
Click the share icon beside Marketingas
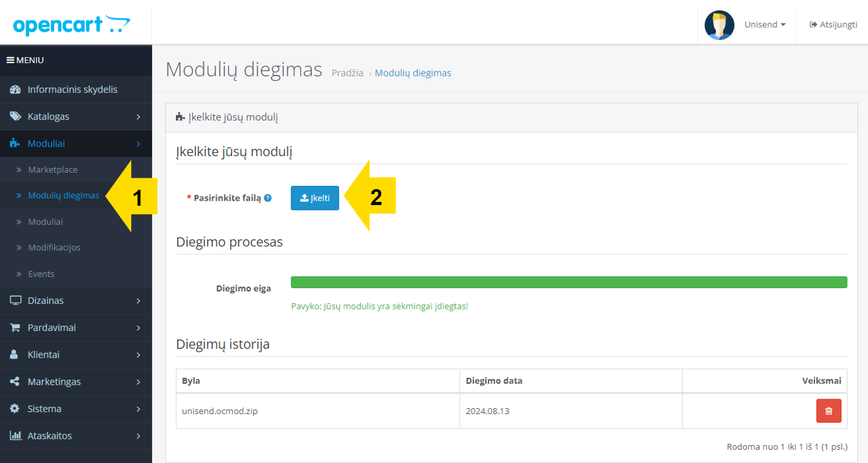tap(15, 381)
